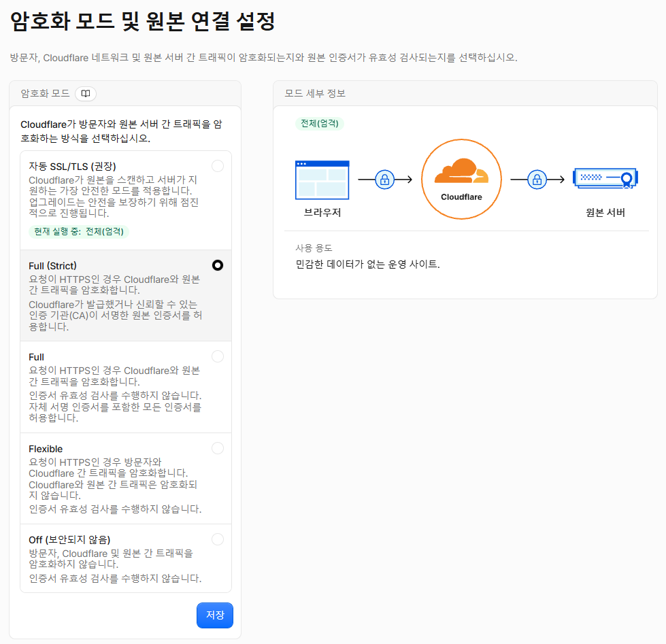Click the padlock between browser and Cloudflare
This screenshot has height=644, width=666.
tap(385, 180)
